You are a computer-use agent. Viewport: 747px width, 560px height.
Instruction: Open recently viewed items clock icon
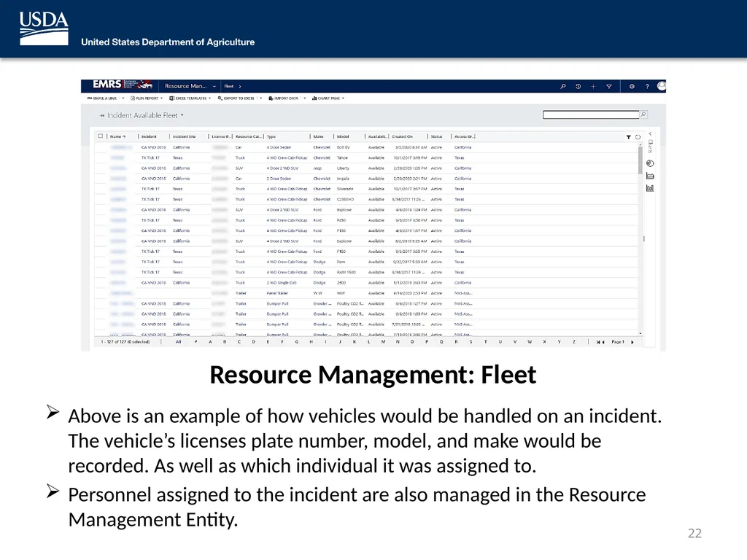point(578,86)
